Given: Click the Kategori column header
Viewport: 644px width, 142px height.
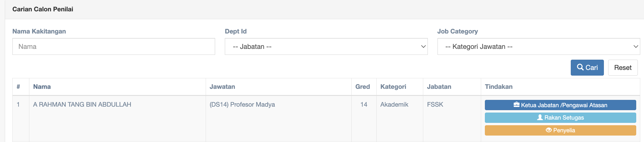Looking at the screenshot, I should point(393,87).
